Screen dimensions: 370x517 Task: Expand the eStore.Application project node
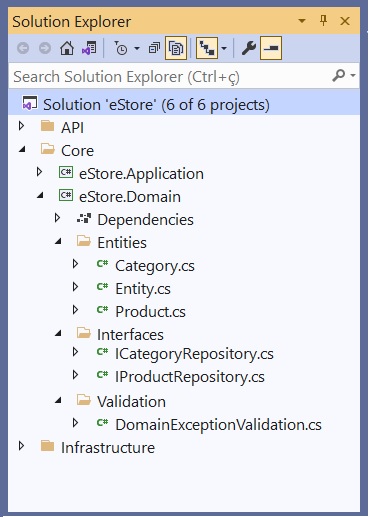(x=39, y=172)
